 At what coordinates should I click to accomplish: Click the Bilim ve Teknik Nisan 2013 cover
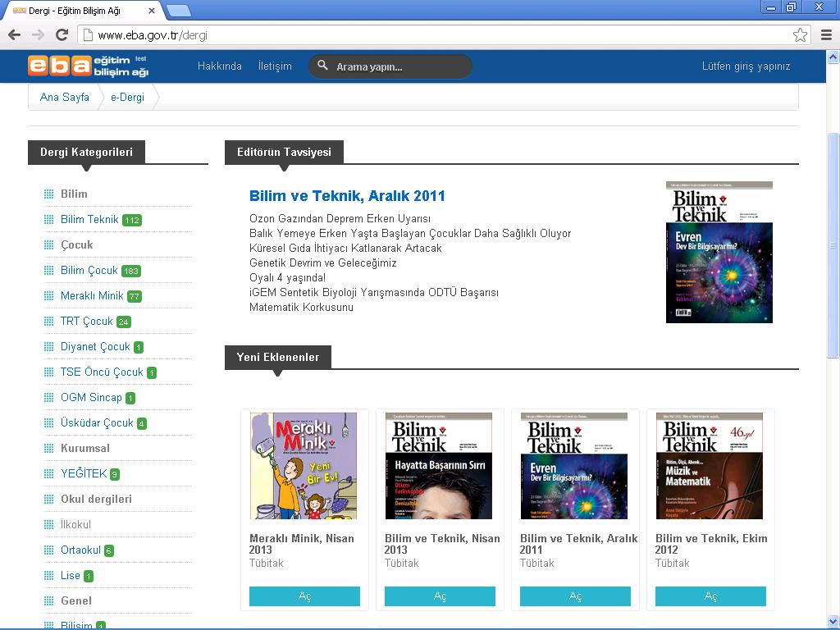coord(438,466)
